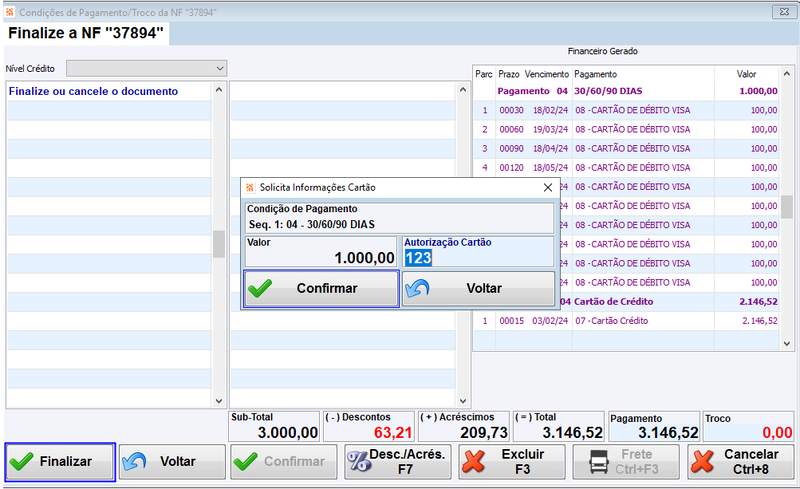The image size is (800, 489).
Task: Click the Valor column header in grid
Action: point(746,74)
